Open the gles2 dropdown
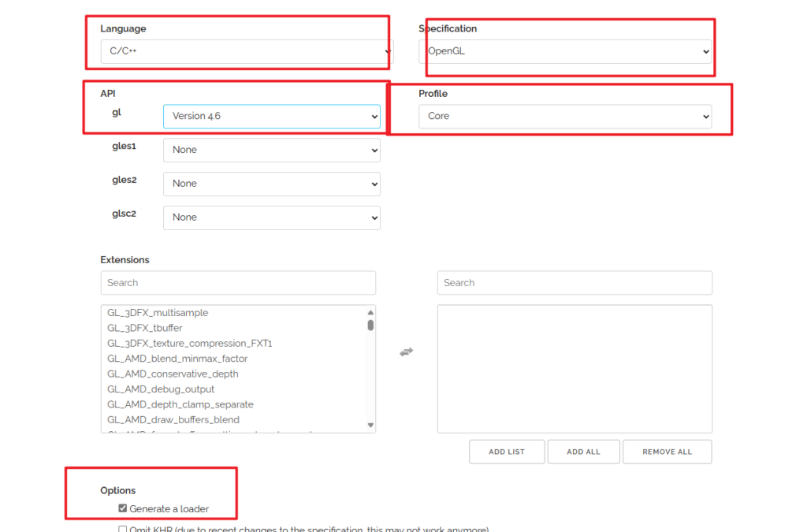The image size is (807, 532). tap(271, 184)
